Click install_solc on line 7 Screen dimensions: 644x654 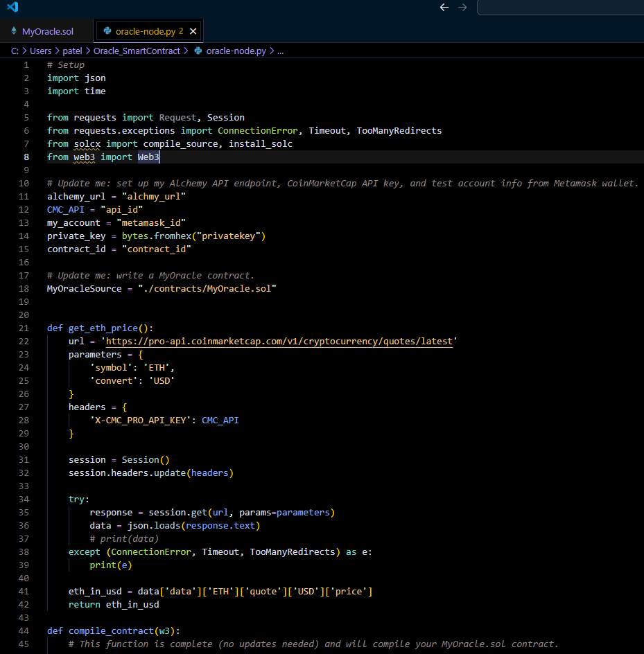coord(261,144)
